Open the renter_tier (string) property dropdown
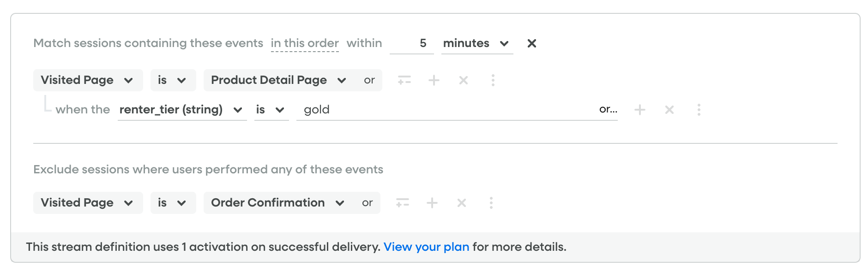 tap(181, 110)
